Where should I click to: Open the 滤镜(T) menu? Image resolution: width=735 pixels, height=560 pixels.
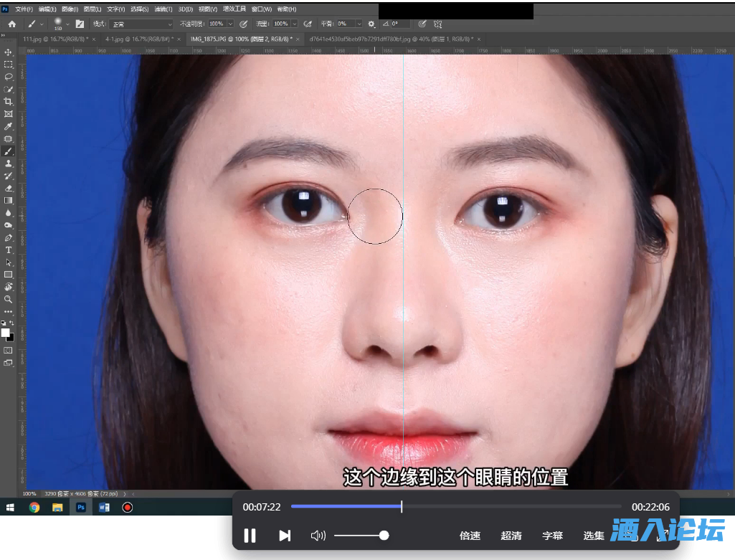click(164, 9)
